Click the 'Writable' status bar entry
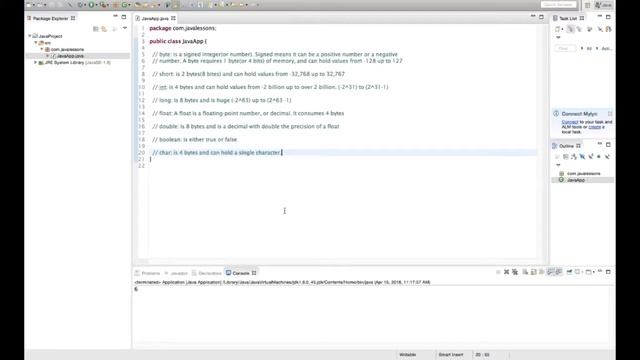Viewport: 640px width, 360px height. click(407, 355)
